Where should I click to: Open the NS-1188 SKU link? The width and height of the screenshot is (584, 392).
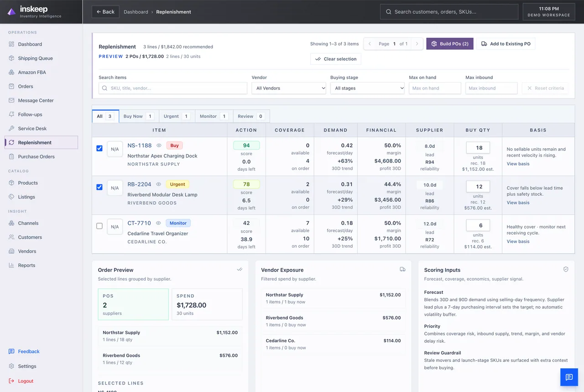140,146
